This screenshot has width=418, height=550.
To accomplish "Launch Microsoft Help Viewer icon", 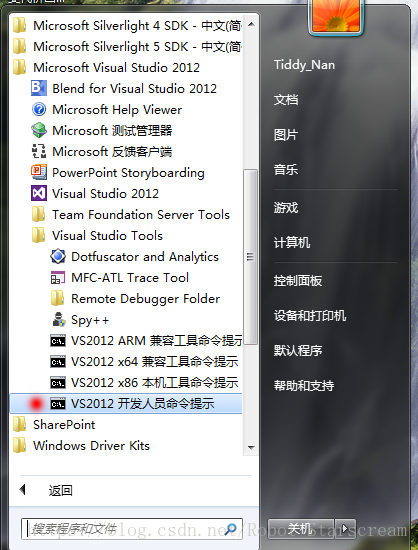I will (x=39, y=109).
